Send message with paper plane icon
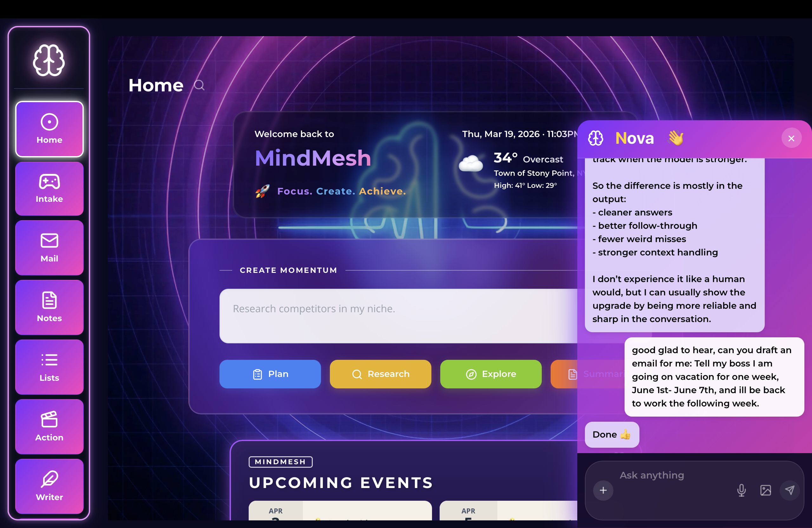Image resolution: width=812 pixels, height=528 pixels. [789, 491]
